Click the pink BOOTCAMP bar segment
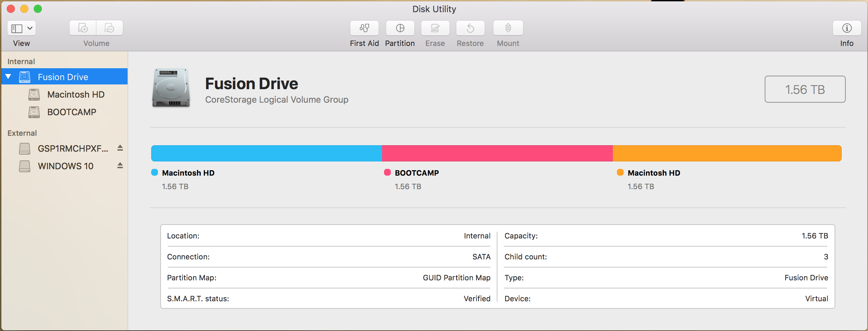Viewport: 868px width, 331px height. pos(497,153)
